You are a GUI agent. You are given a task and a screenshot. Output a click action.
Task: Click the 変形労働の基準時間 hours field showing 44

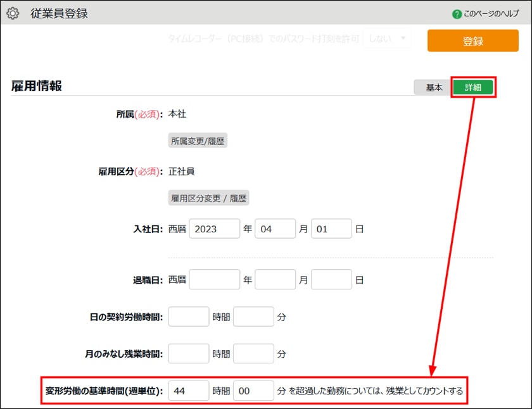[x=189, y=391]
